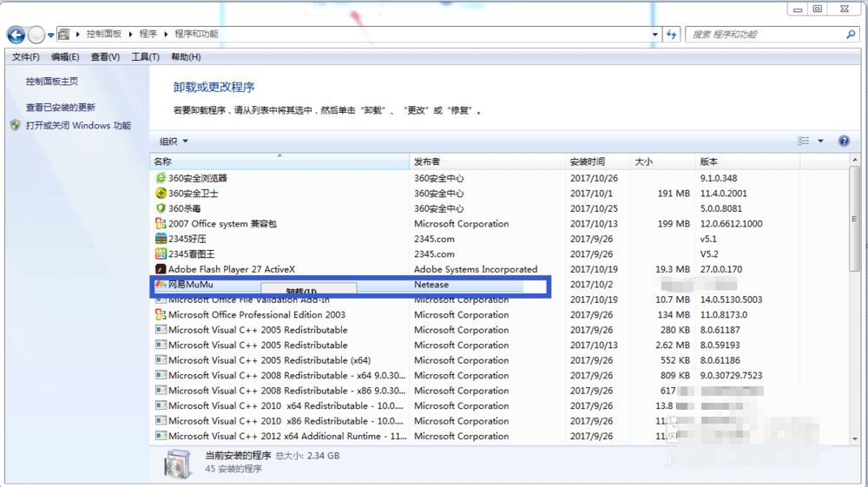Click the Visual C++ 2005 Redistributable (x64) icon
This screenshot has width=868, height=487.
click(161, 360)
